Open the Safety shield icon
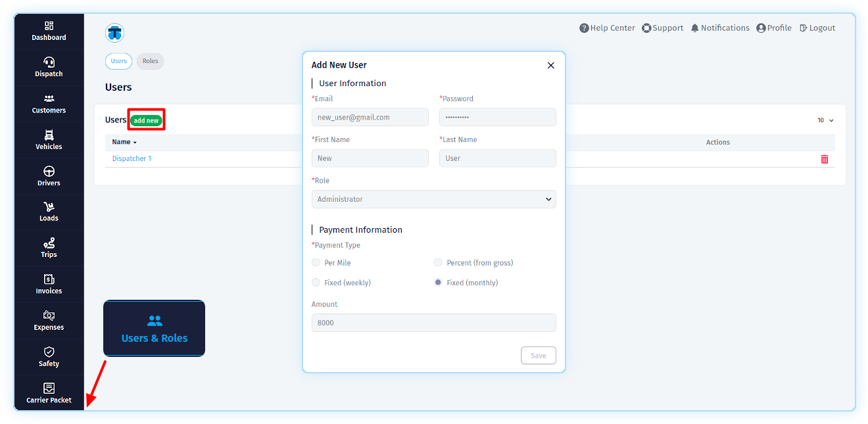The height and width of the screenshot is (424, 868). coord(49,352)
